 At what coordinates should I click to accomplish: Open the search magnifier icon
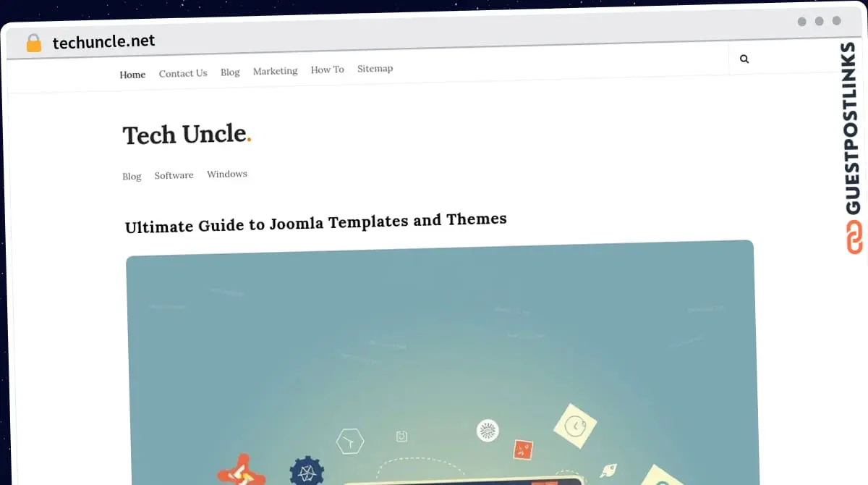[x=744, y=59]
